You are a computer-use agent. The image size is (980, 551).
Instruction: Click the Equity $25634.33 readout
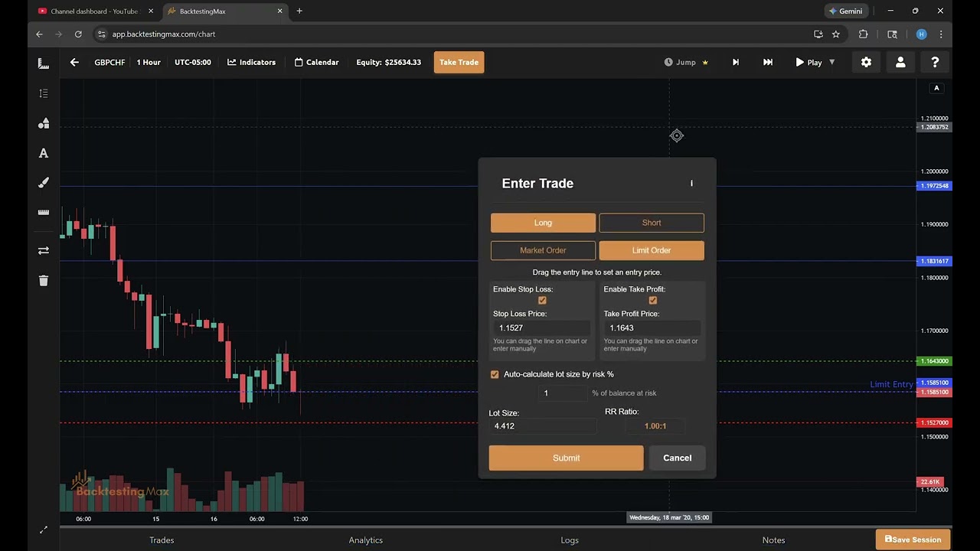(388, 62)
